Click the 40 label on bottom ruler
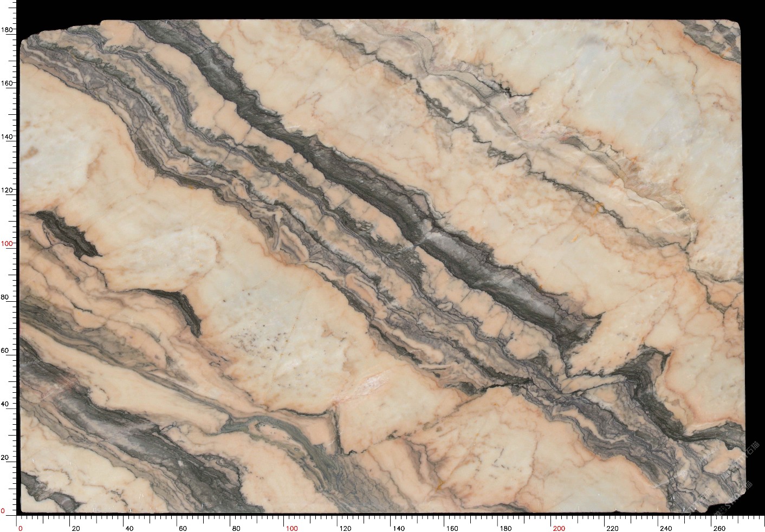 coord(129,528)
